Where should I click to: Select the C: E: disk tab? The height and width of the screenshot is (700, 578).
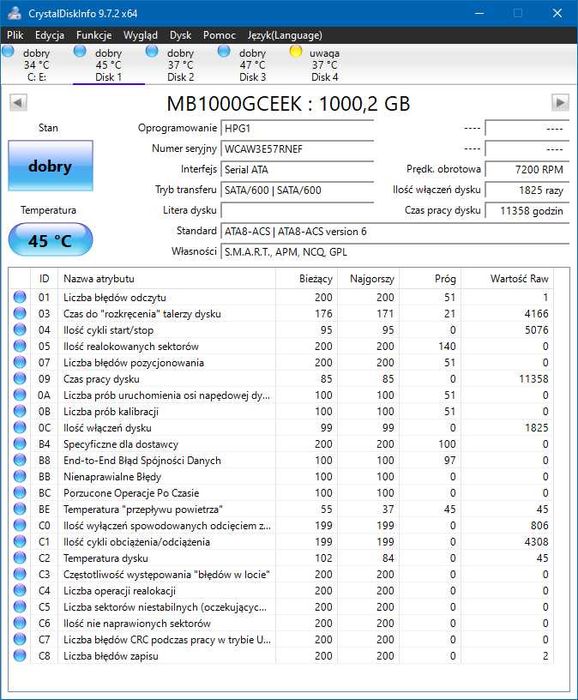[x=36, y=65]
